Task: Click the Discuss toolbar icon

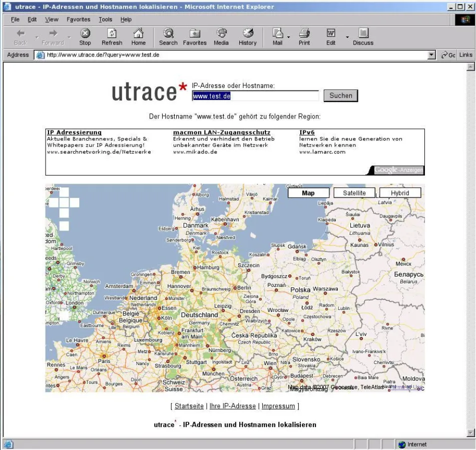Action: [x=363, y=33]
